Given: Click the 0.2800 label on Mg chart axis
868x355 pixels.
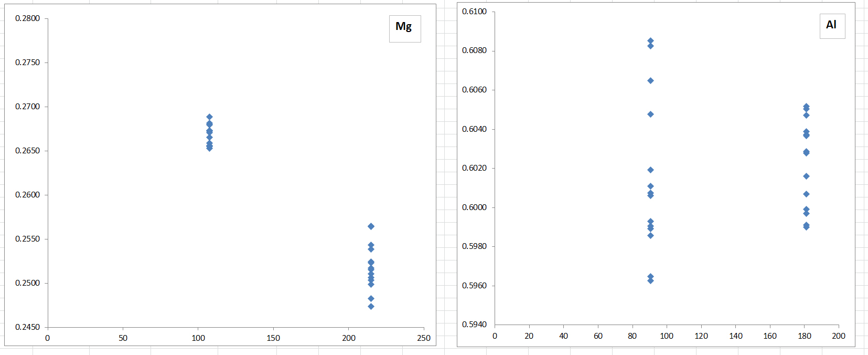Looking at the screenshot, I should click(x=27, y=18).
